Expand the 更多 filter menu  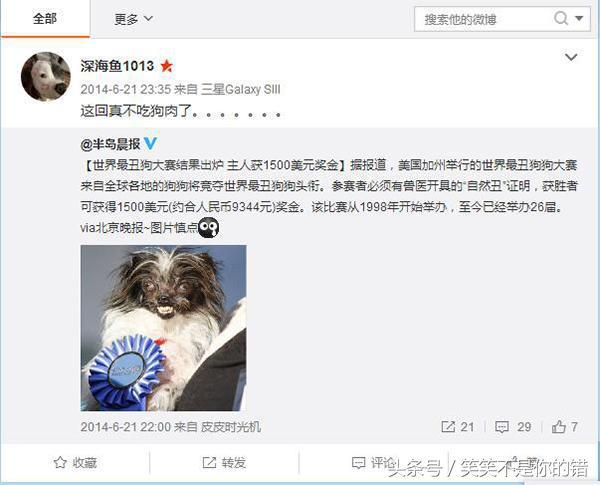click(x=134, y=19)
